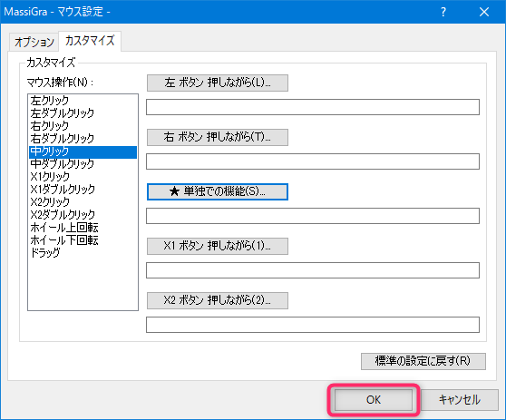The height and width of the screenshot is (420, 506).
Task: Click the field under 左 ボタン 押しながら
Action: 313,107
